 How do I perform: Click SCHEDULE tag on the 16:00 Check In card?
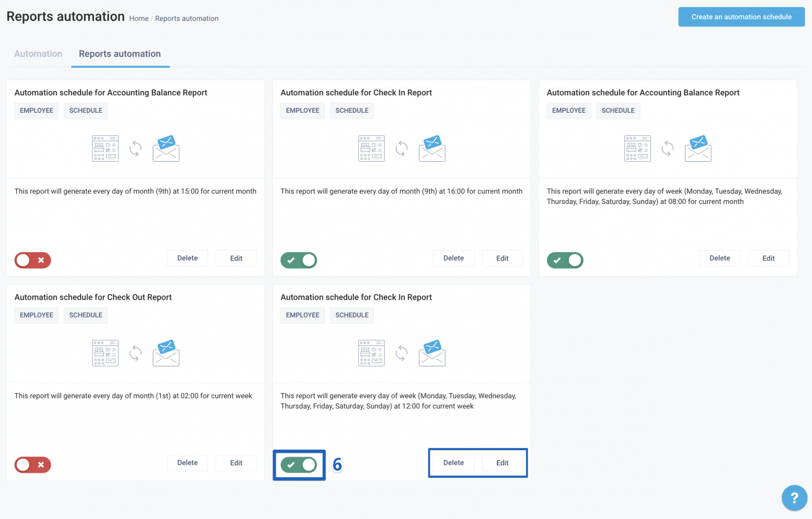352,111
